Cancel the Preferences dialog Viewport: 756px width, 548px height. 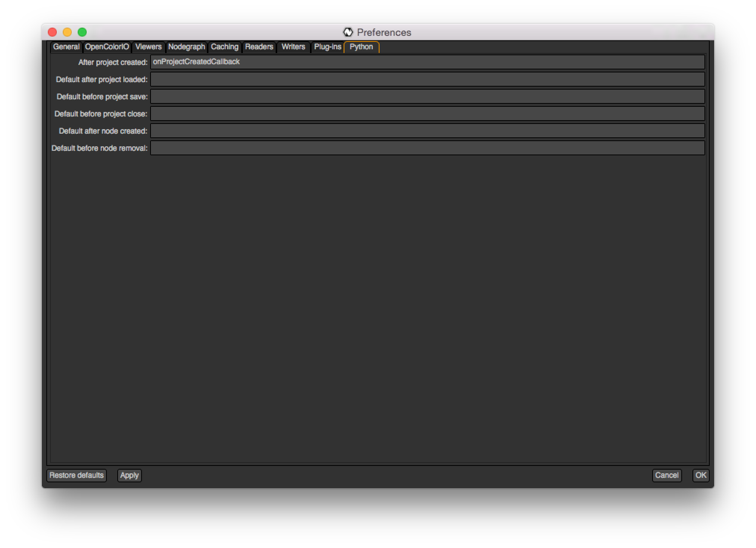(667, 475)
